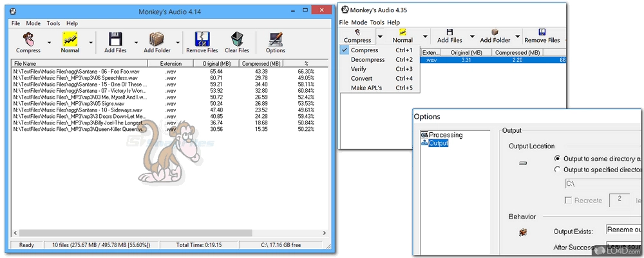Viewport: 644px width, 258px height.
Task: Click Compress toolbar icon in Monkey's Audio 4.35
Action: tap(357, 32)
